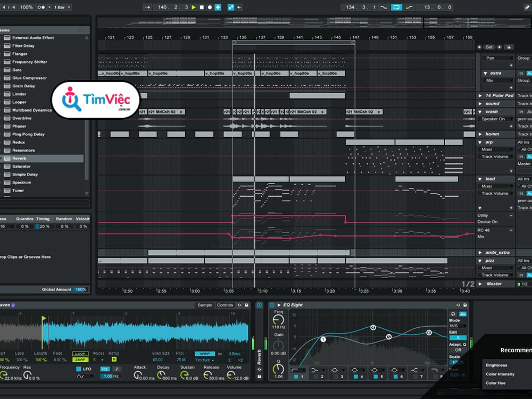The width and height of the screenshot is (532, 399).
Task: Click the EQ Eight Freq knob
Action: pyautogui.click(x=278, y=320)
